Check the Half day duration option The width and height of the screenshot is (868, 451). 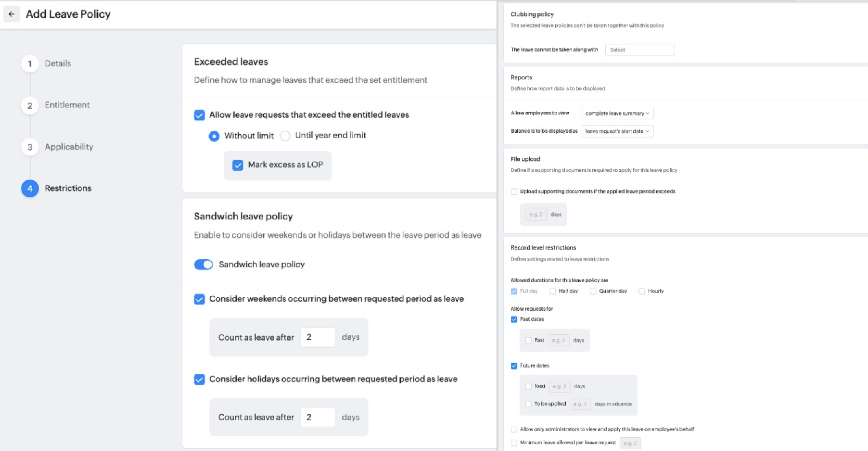click(552, 291)
